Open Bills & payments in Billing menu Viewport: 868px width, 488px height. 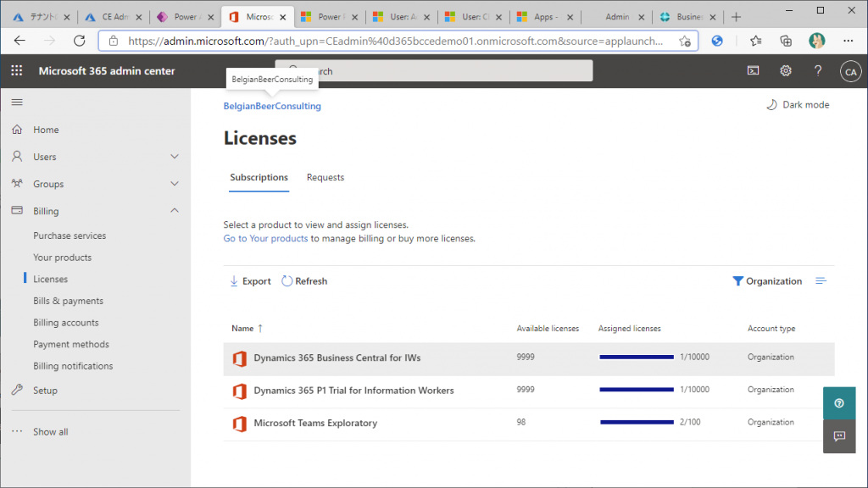(68, 301)
